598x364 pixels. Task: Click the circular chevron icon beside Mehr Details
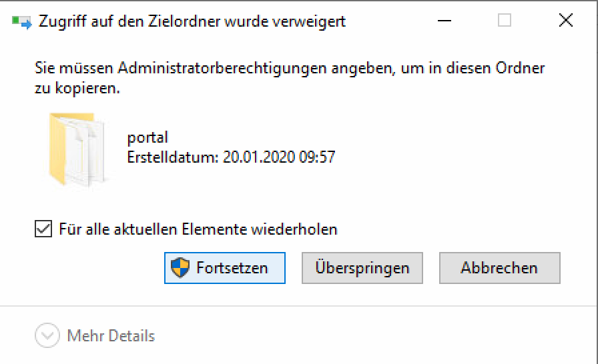pyautogui.click(x=47, y=336)
